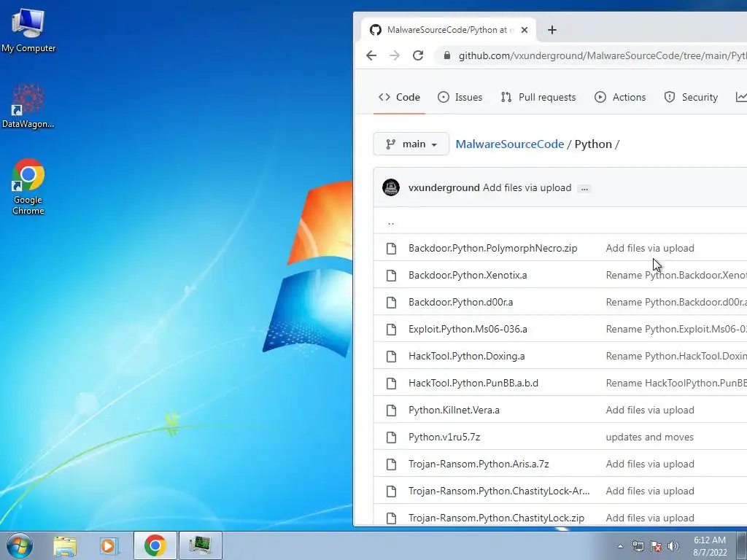Image resolution: width=747 pixels, height=560 pixels.
Task: Open 'Add files via upload' commit for PolymorphNecro.zip
Action: click(x=650, y=248)
